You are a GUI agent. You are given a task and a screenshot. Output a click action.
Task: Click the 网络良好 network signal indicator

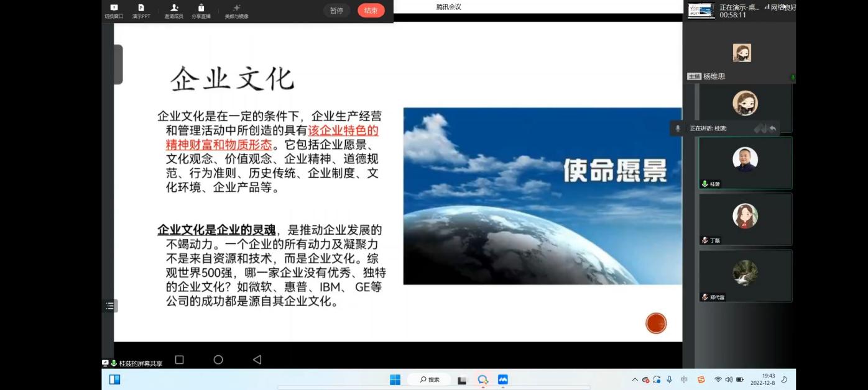780,7
